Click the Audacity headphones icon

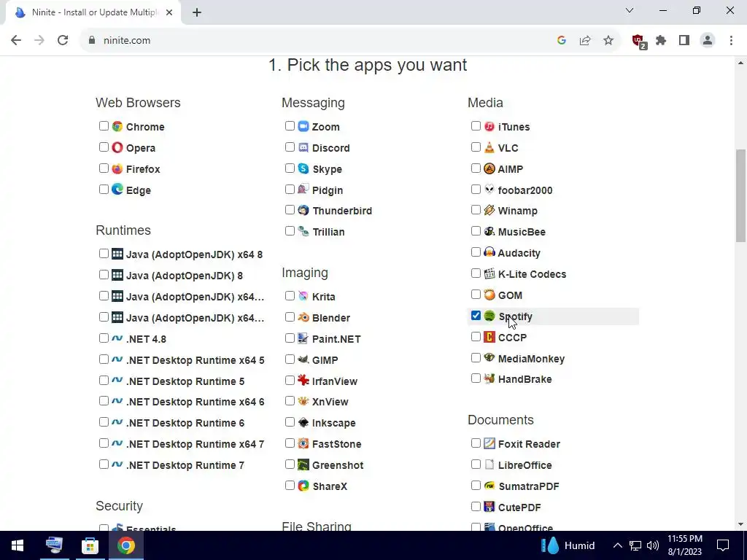click(x=489, y=252)
